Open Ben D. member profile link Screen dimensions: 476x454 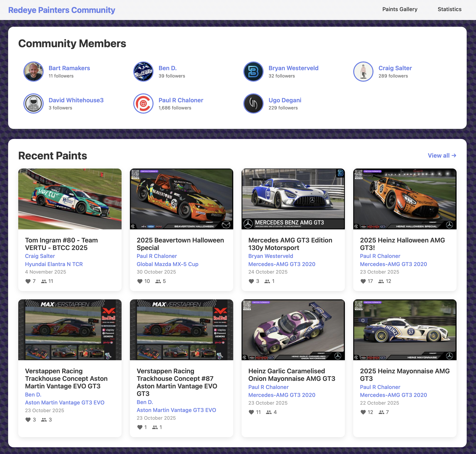pos(168,68)
